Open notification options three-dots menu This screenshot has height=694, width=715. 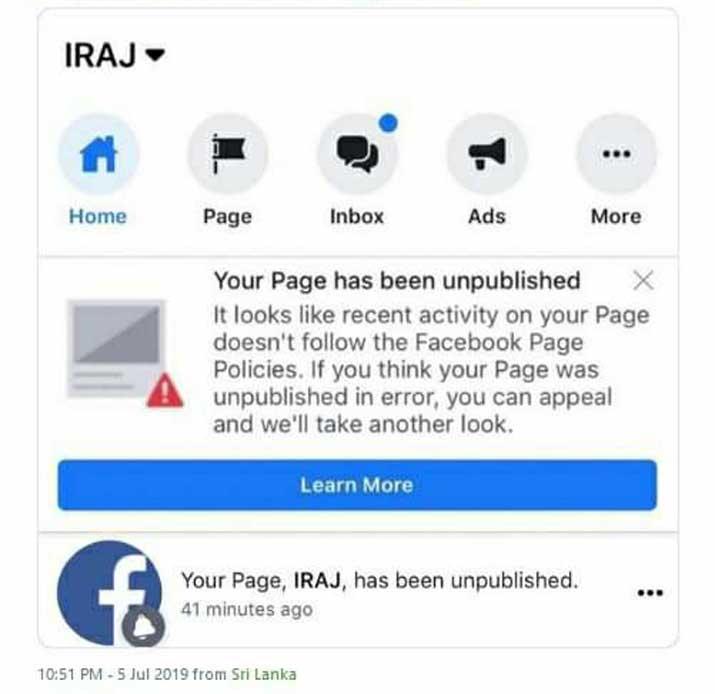click(650, 593)
